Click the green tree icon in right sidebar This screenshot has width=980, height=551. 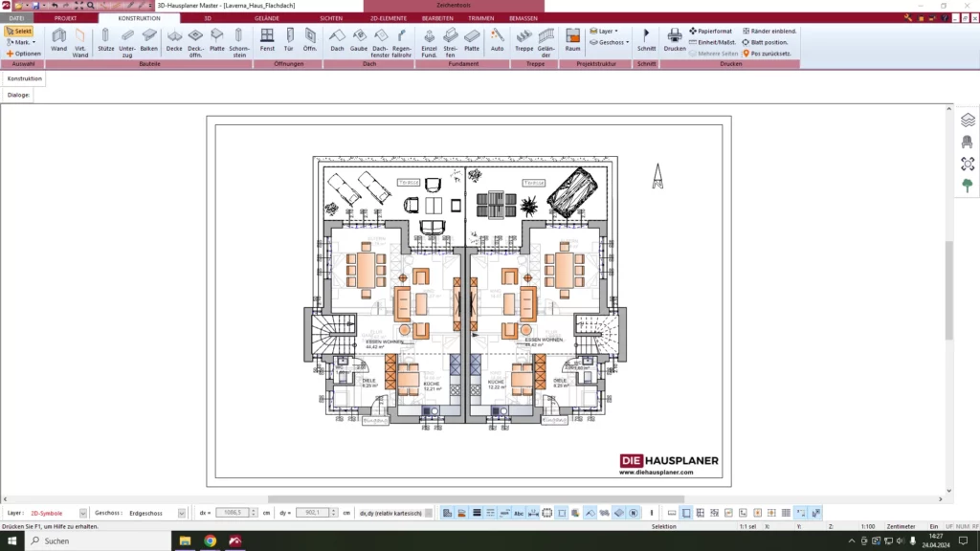[968, 186]
